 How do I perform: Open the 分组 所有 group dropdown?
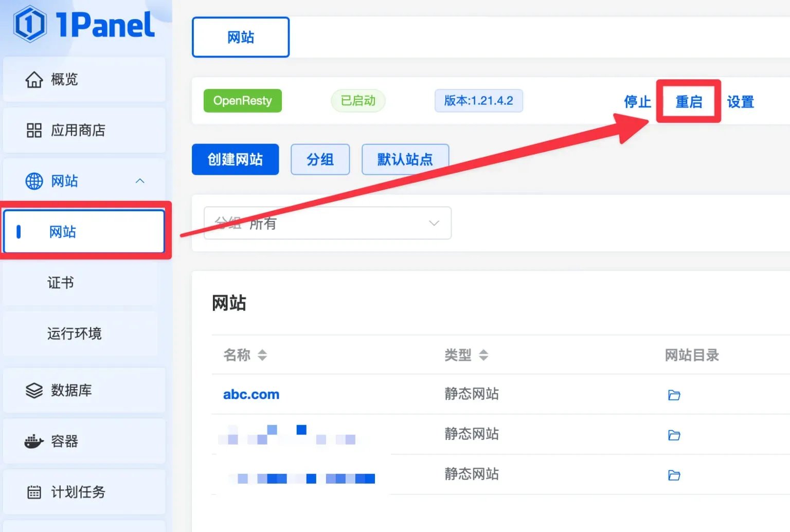tap(328, 223)
